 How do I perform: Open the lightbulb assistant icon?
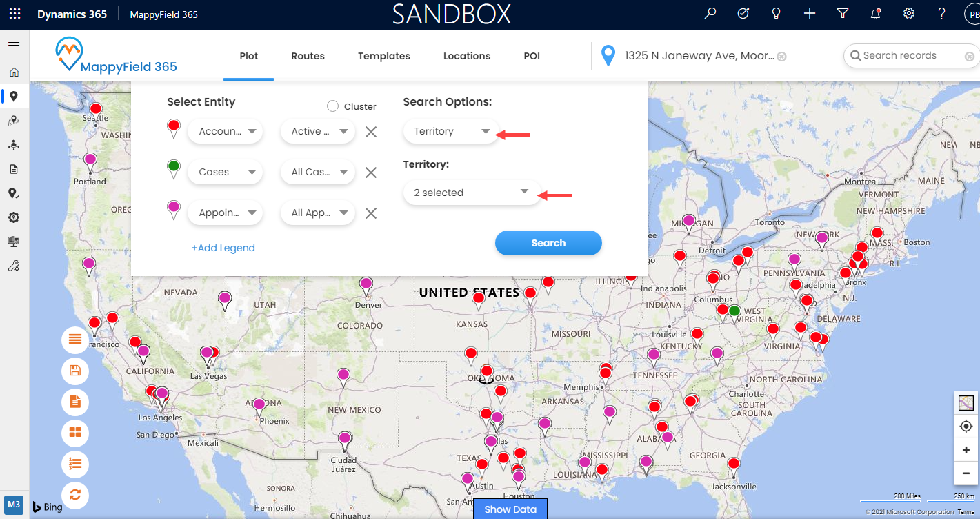pos(776,13)
